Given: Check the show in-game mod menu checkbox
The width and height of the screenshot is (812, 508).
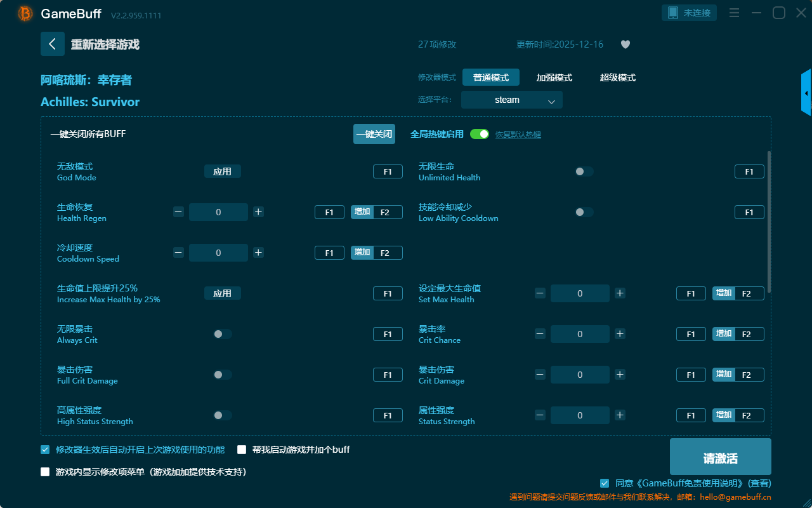Looking at the screenshot, I should coord(45,472).
